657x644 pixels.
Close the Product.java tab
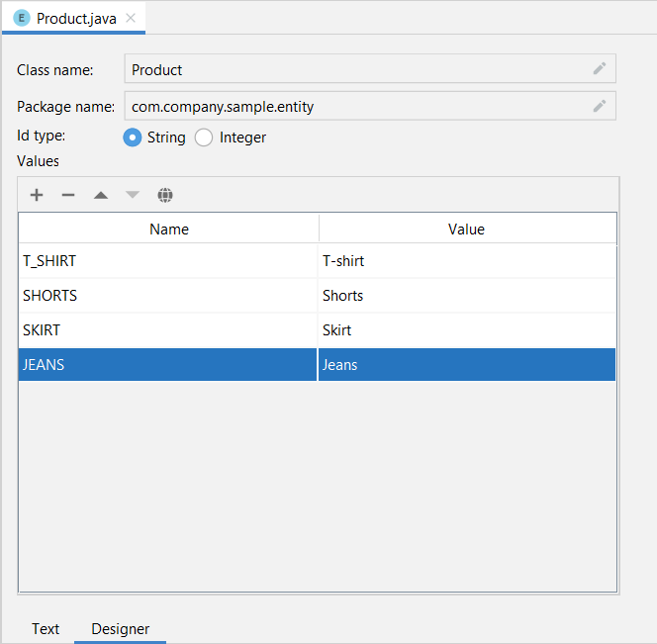[131, 18]
